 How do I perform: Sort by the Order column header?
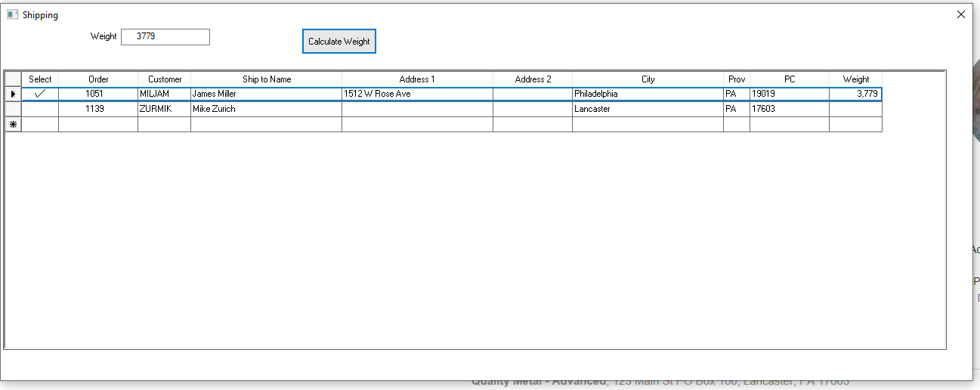(x=98, y=79)
